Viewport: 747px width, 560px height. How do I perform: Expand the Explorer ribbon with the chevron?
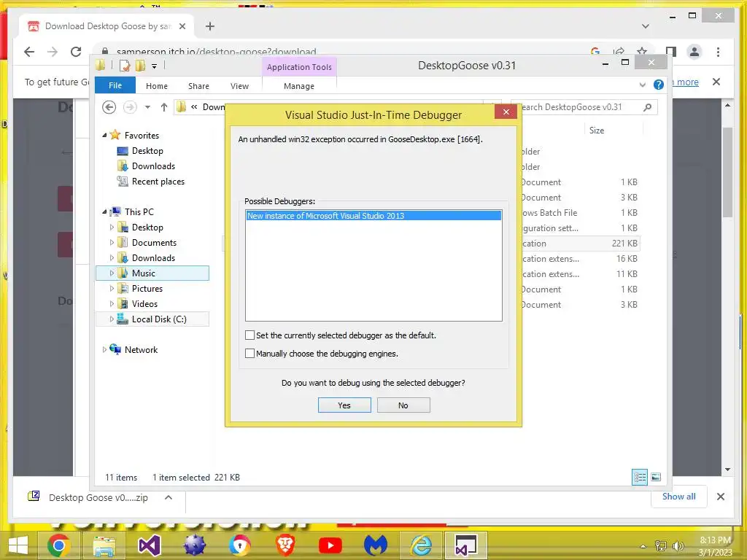click(x=642, y=85)
